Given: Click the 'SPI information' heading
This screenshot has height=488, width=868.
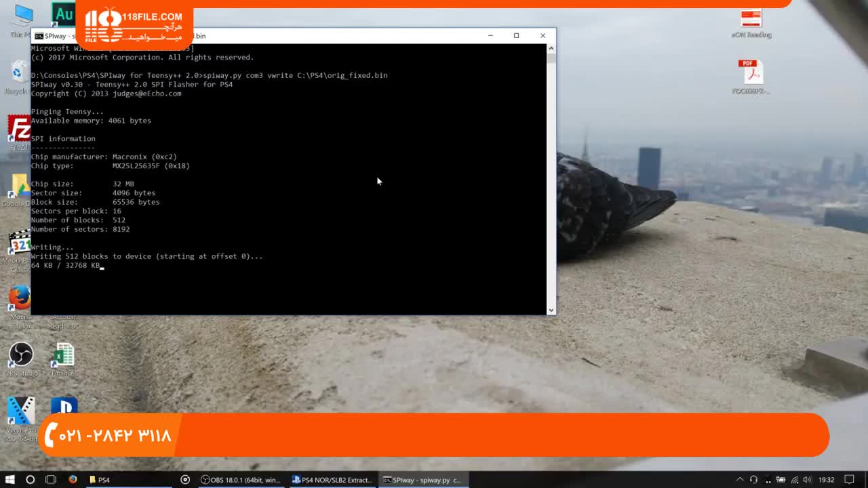Looking at the screenshot, I should 63,139.
